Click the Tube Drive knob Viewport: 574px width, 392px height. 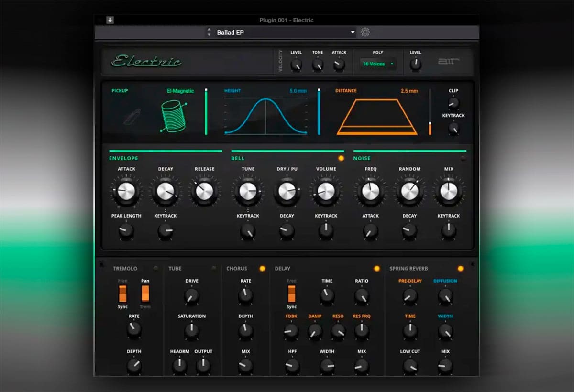tap(191, 296)
